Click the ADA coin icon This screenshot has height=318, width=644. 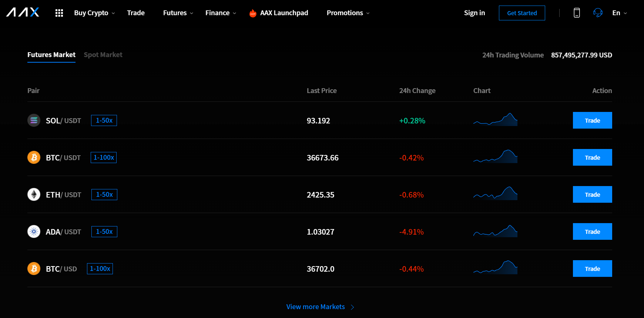click(x=34, y=232)
